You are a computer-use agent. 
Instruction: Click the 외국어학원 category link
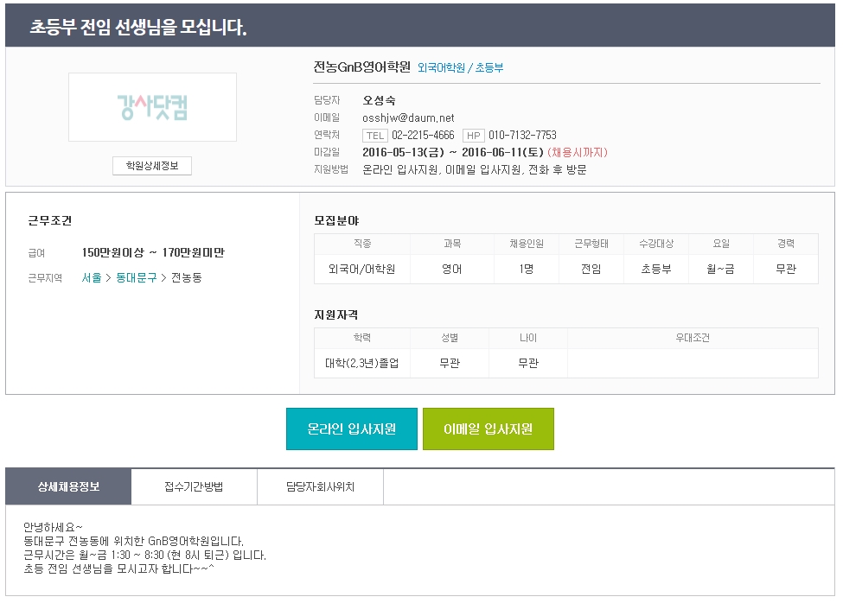[x=442, y=67]
